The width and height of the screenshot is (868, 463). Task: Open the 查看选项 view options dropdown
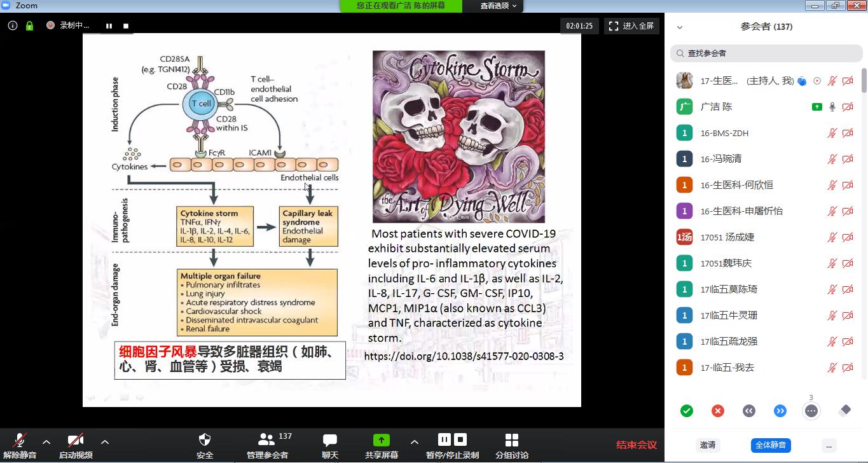[x=499, y=6]
